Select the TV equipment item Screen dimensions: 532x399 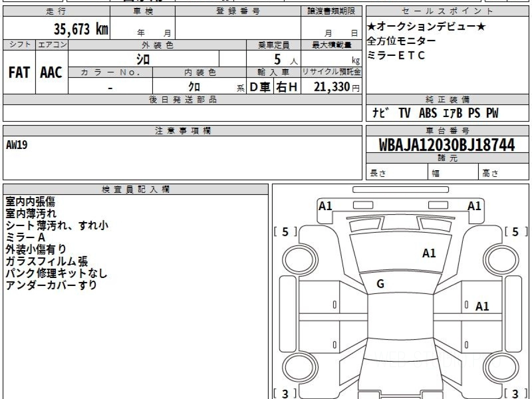404,113
